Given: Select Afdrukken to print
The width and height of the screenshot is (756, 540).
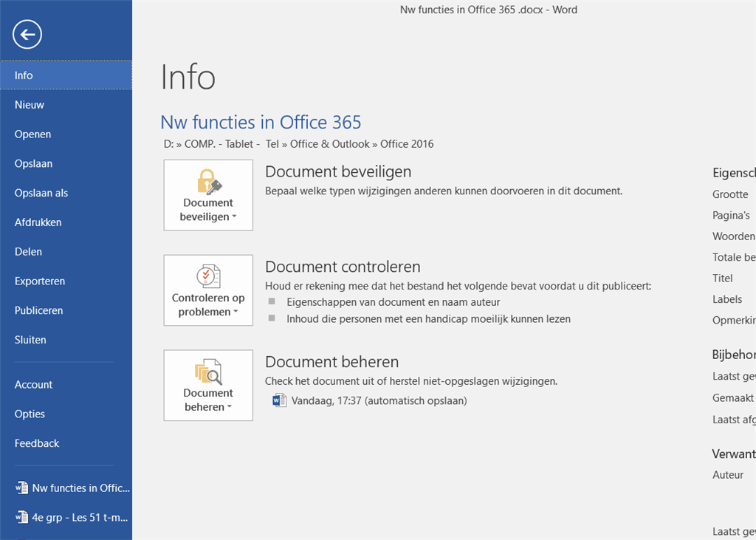Looking at the screenshot, I should (x=66, y=222).
